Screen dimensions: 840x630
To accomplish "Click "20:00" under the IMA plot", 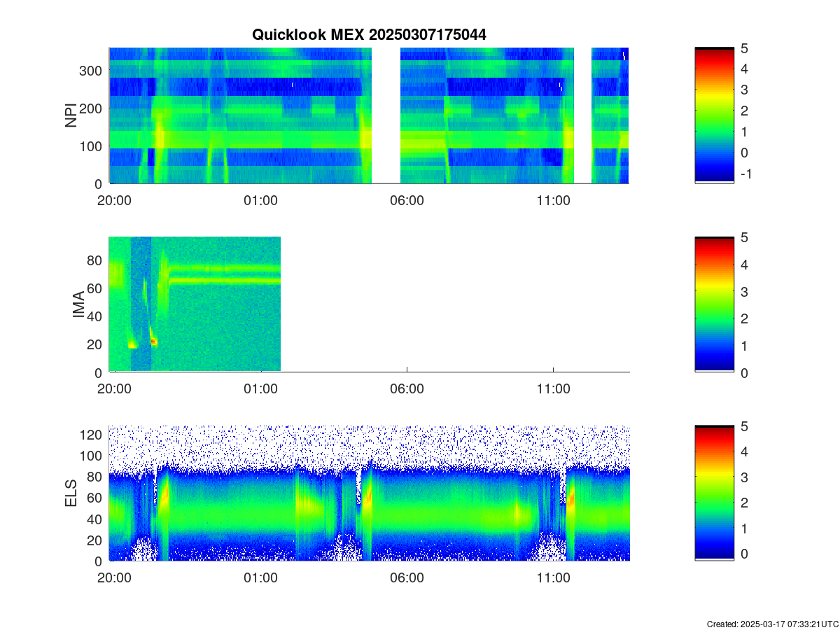I will click(115, 389).
